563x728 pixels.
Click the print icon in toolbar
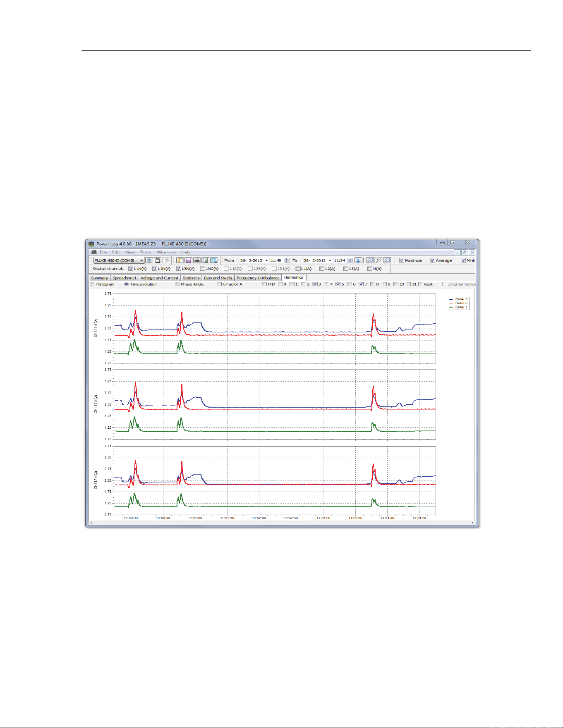[x=197, y=260]
